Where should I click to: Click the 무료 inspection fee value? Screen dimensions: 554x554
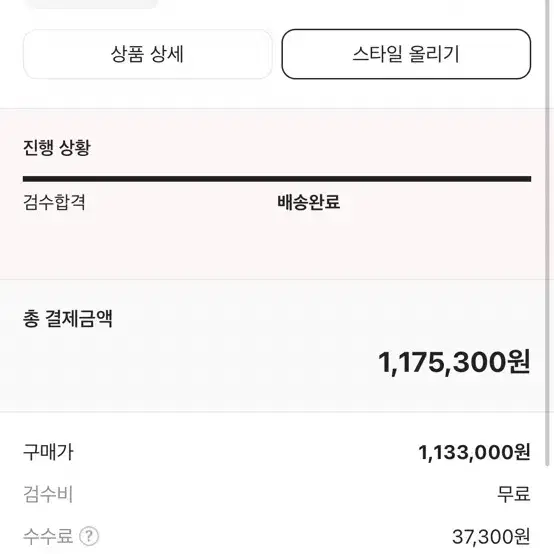(514, 494)
